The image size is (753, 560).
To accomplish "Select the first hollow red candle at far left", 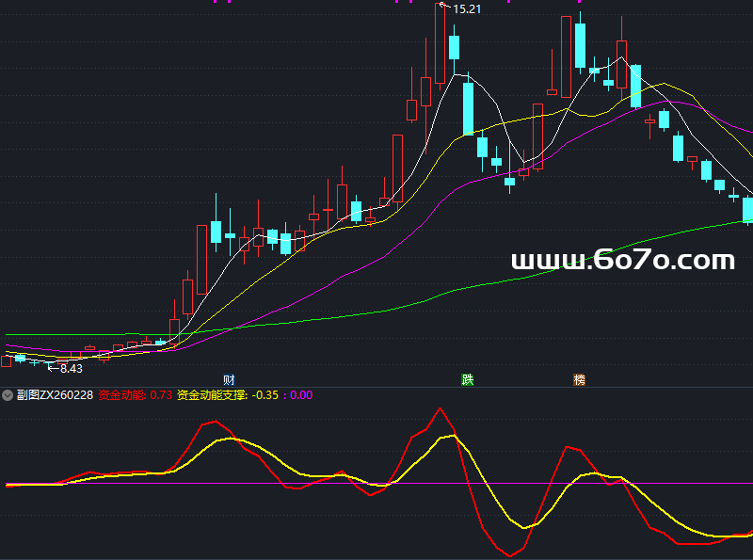I will point(7,360).
